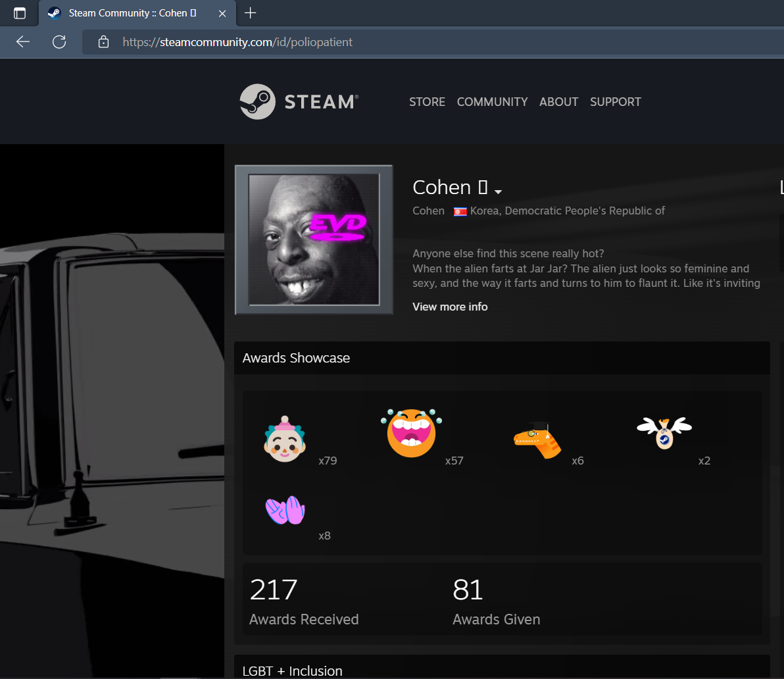Image resolution: width=784 pixels, height=679 pixels.
Task: Click 217 Awards Received stat
Action: [x=303, y=601]
